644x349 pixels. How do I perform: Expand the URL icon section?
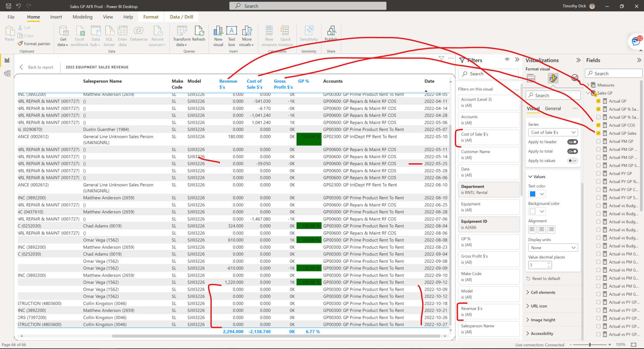(536, 306)
